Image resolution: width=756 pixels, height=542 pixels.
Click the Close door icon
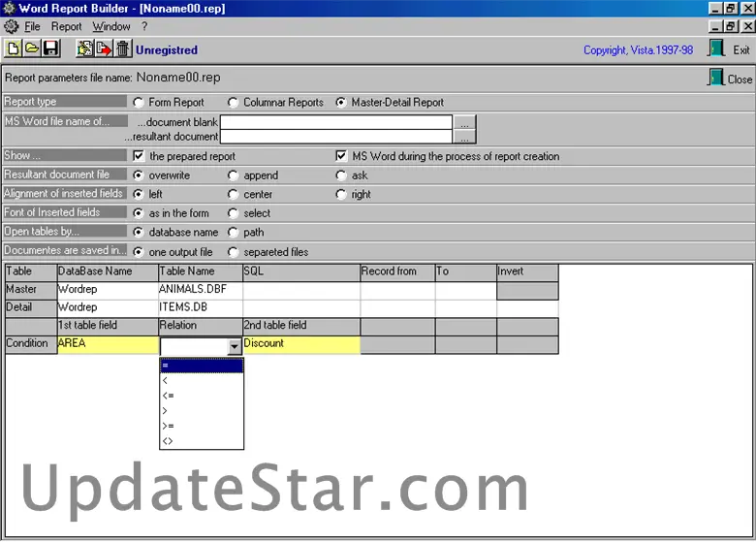tap(716, 78)
